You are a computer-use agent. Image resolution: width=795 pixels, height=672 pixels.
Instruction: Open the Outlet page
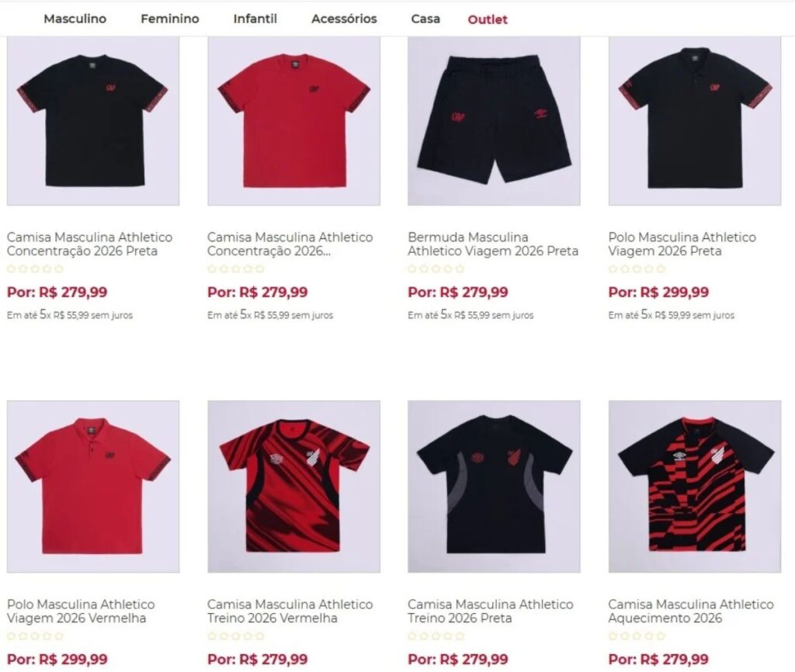pyautogui.click(x=488, y=19)
